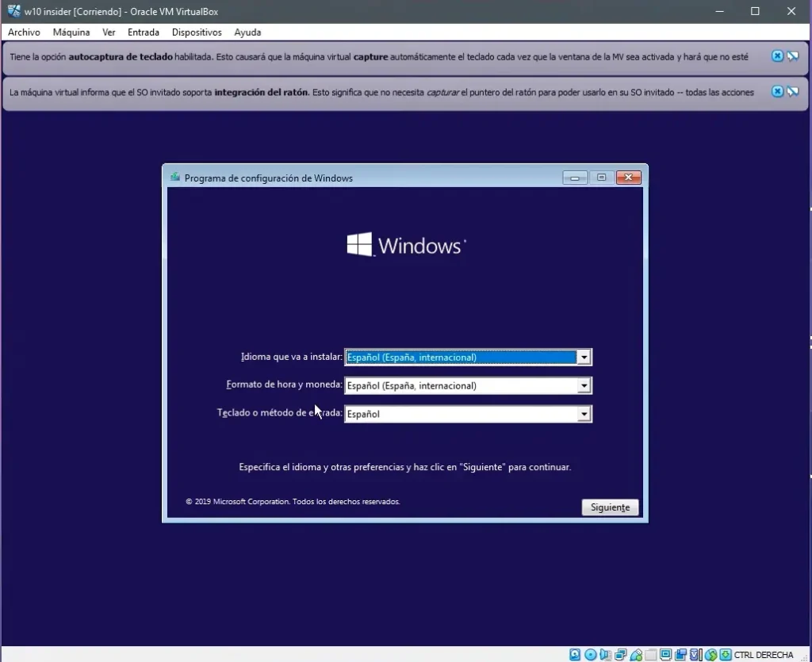Restore the Windows Setup dialog window

coord(601,178)
